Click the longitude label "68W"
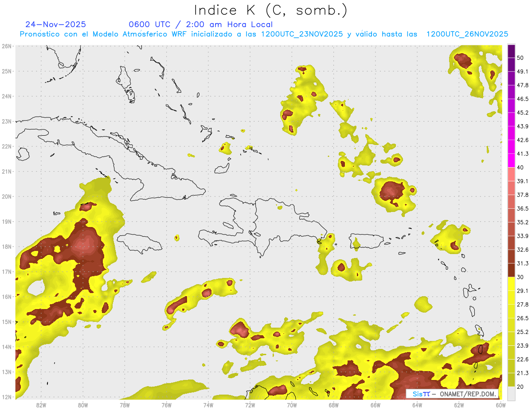This screenshot has height=411, width=532. pyautogui.click(x=333, y=405)
